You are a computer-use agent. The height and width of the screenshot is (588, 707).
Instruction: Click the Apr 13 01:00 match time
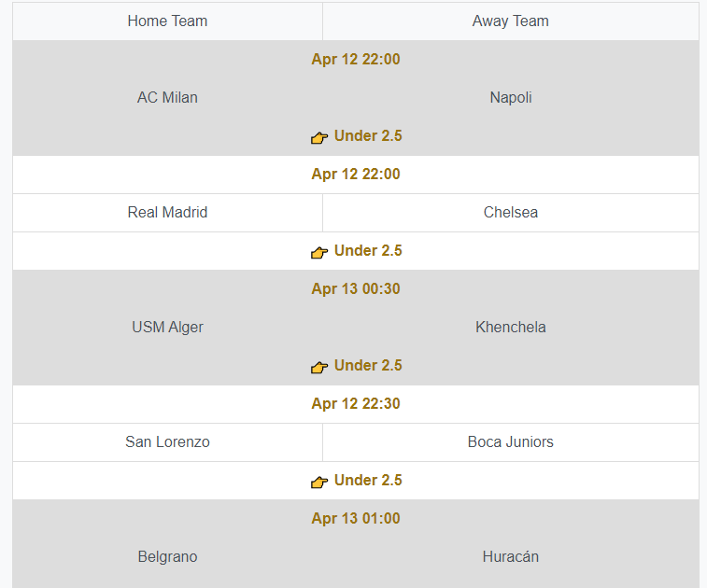(x=356, y=519)
